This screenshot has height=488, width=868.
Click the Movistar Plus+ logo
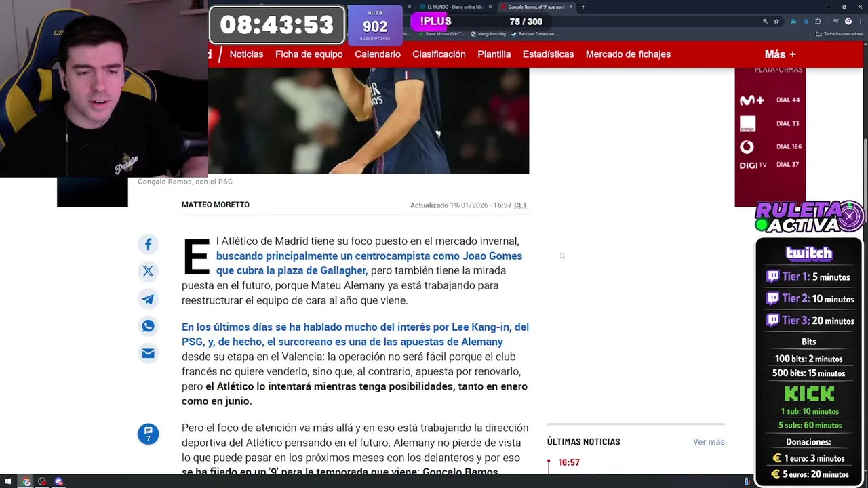751,100
